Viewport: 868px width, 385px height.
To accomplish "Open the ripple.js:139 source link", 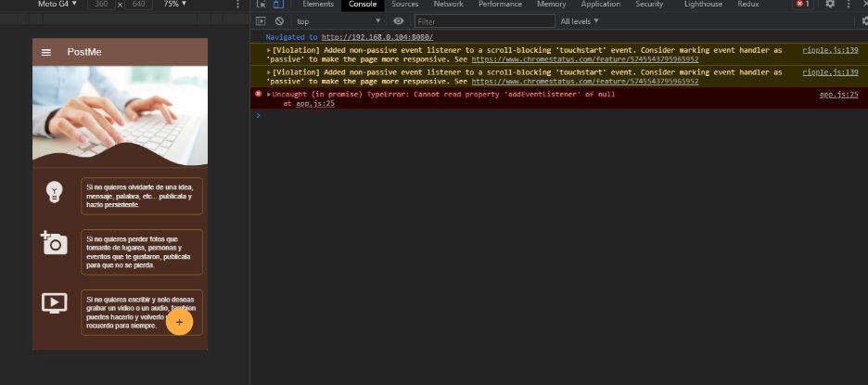I will (830, 49).
